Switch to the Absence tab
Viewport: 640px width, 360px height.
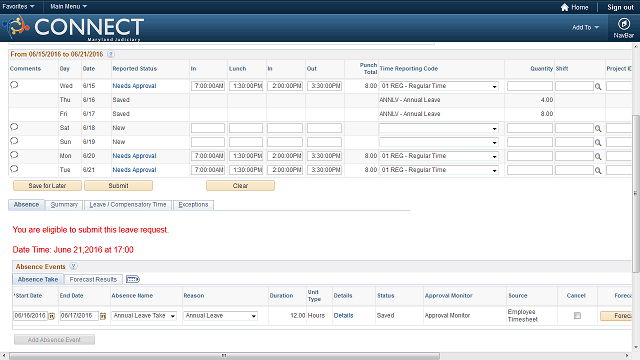point(27,204)
